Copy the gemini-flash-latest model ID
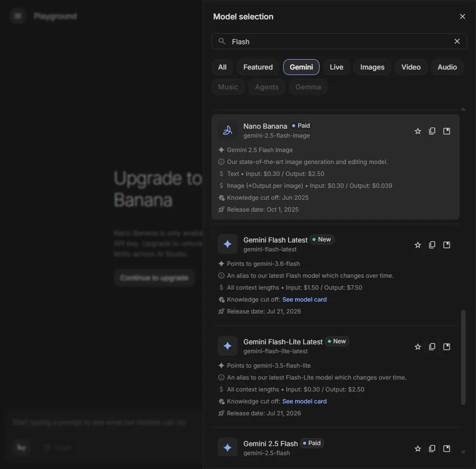 (x=432, y=245)
